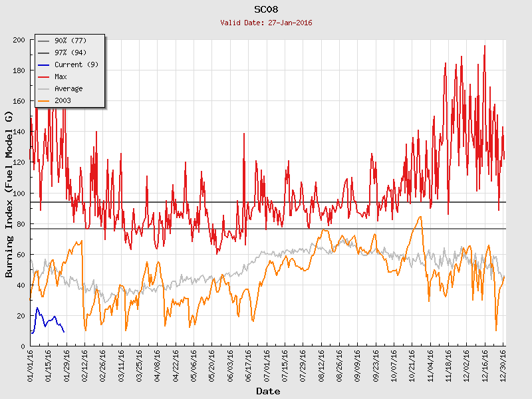Select the 12/30/16 date tick label
The width and height of the screenshot is (532, 399).
coord(503,367)
